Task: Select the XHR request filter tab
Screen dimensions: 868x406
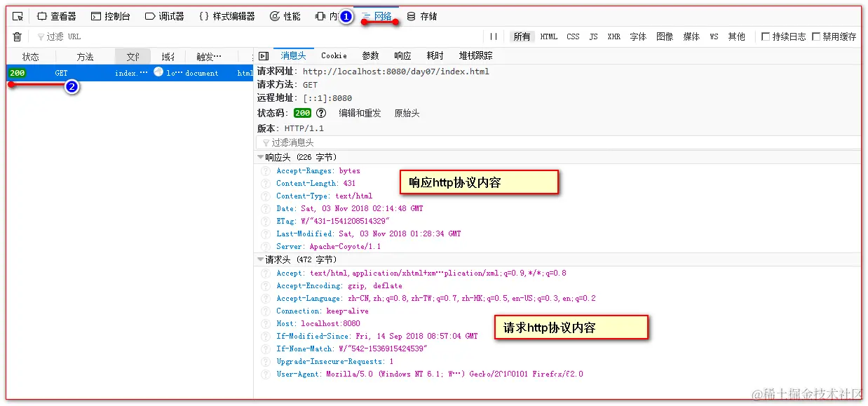Action: (613, 36)
